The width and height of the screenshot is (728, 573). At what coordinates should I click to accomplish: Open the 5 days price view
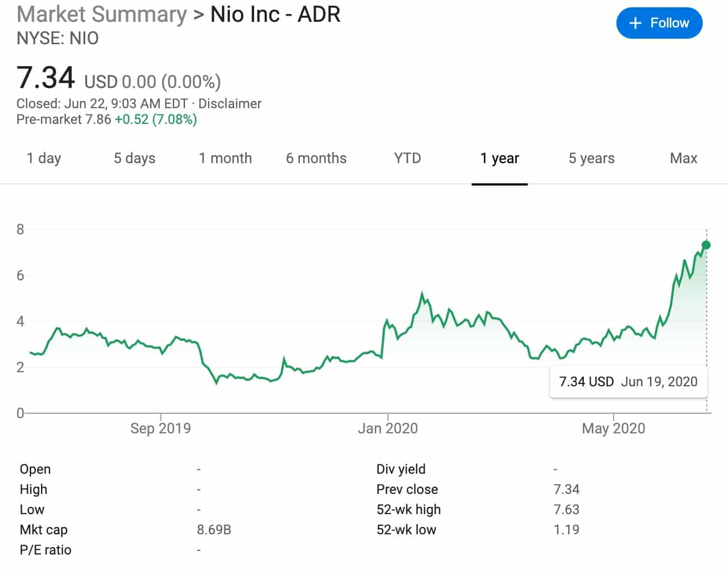pyautogui.click(x=134, y=159)
